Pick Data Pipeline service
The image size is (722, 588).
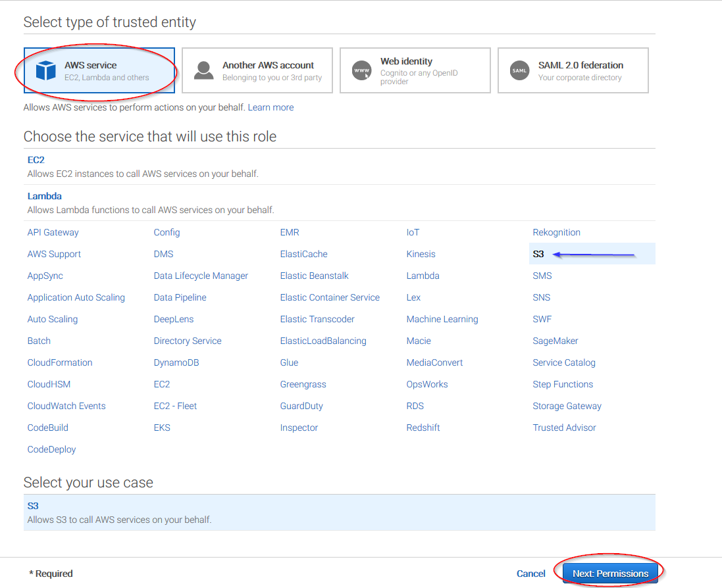pos(180,297)
